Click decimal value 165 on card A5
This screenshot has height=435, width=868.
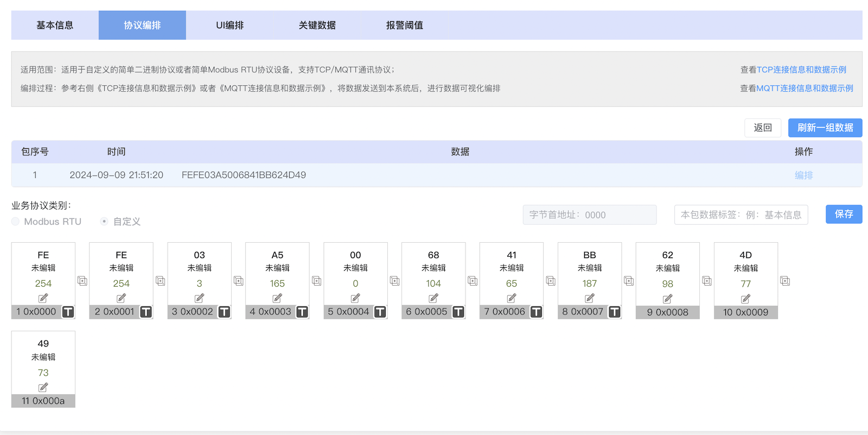277,283
